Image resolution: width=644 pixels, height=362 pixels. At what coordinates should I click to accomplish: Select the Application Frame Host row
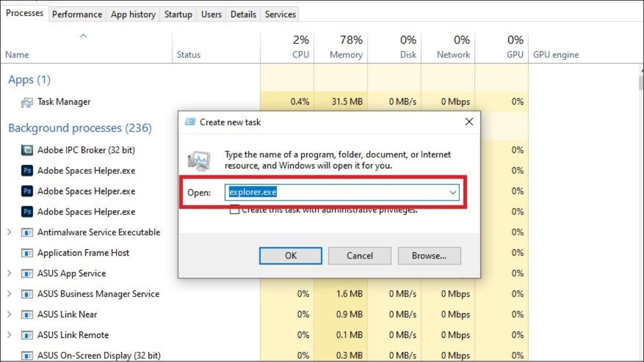click(89, 253)
